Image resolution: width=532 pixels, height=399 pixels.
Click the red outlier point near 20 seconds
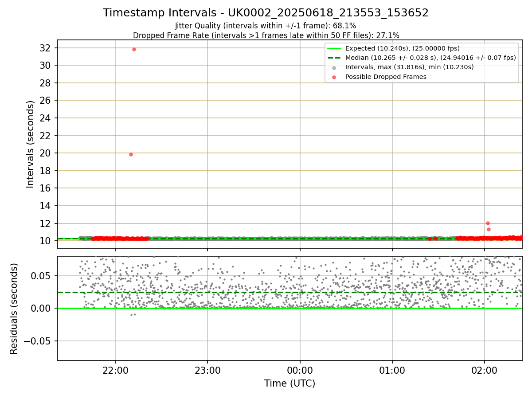pos(131,154)
